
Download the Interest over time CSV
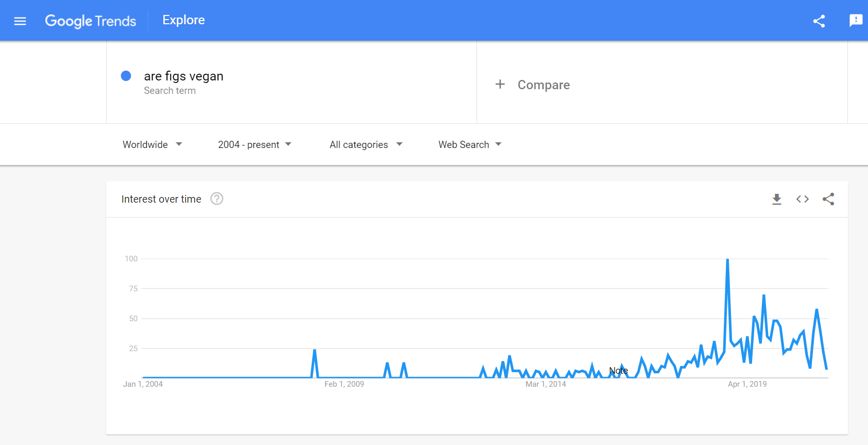[777, 199]
